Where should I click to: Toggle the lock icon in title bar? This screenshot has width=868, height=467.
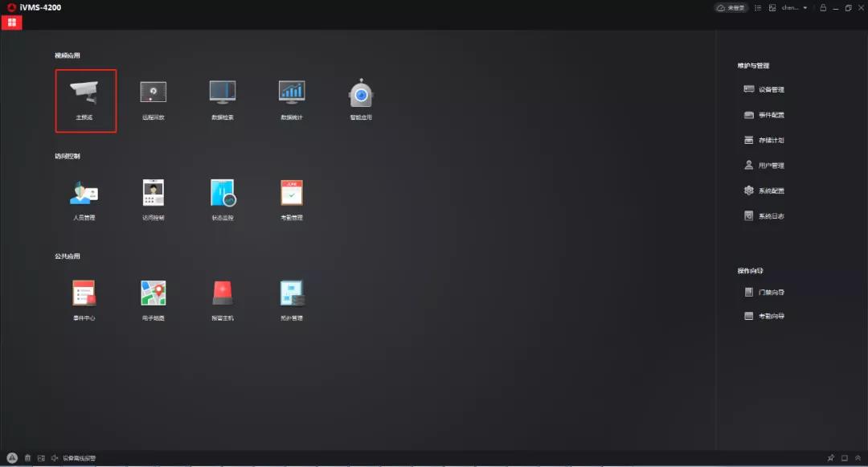click(822, 8)
